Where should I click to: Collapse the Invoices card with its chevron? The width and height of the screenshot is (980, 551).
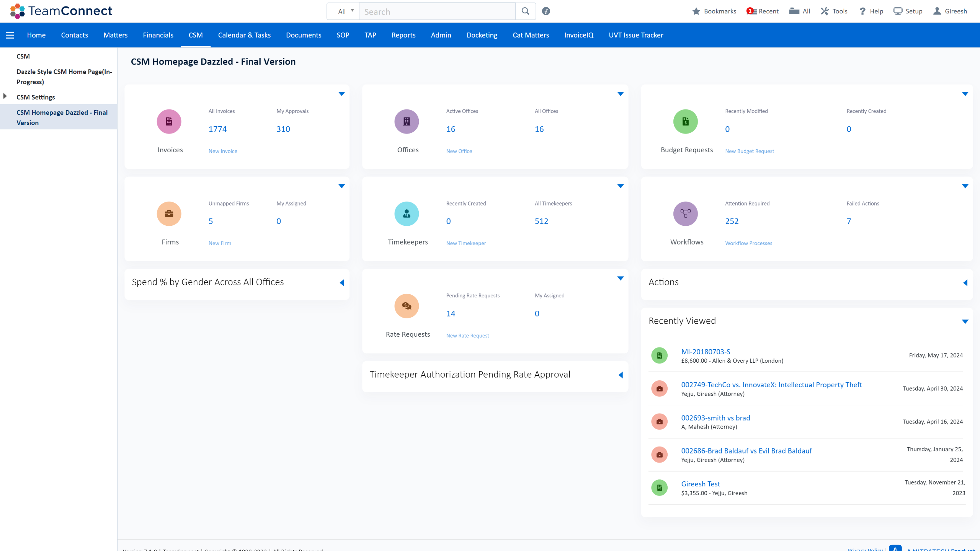click(x=341, y=94)
